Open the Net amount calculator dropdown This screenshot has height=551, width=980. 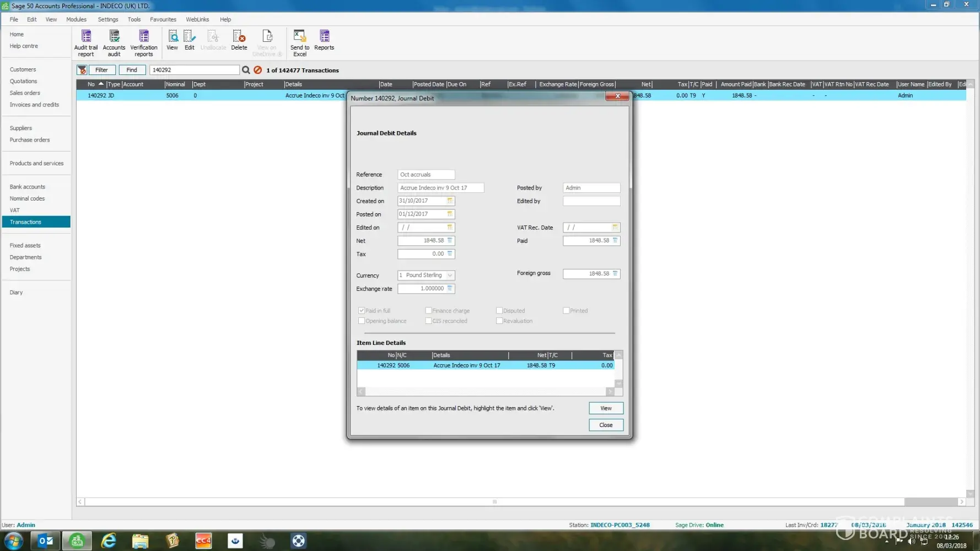coord(450,241)
